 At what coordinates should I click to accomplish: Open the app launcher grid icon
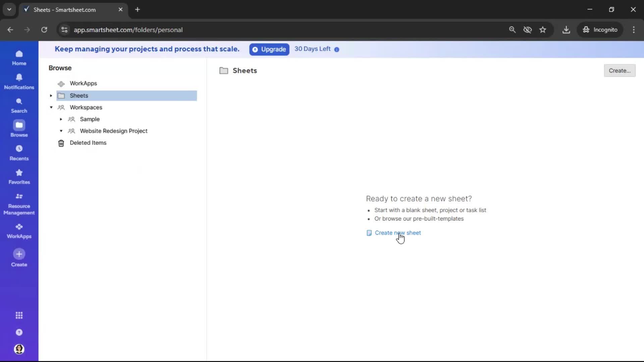coord(19,315)
